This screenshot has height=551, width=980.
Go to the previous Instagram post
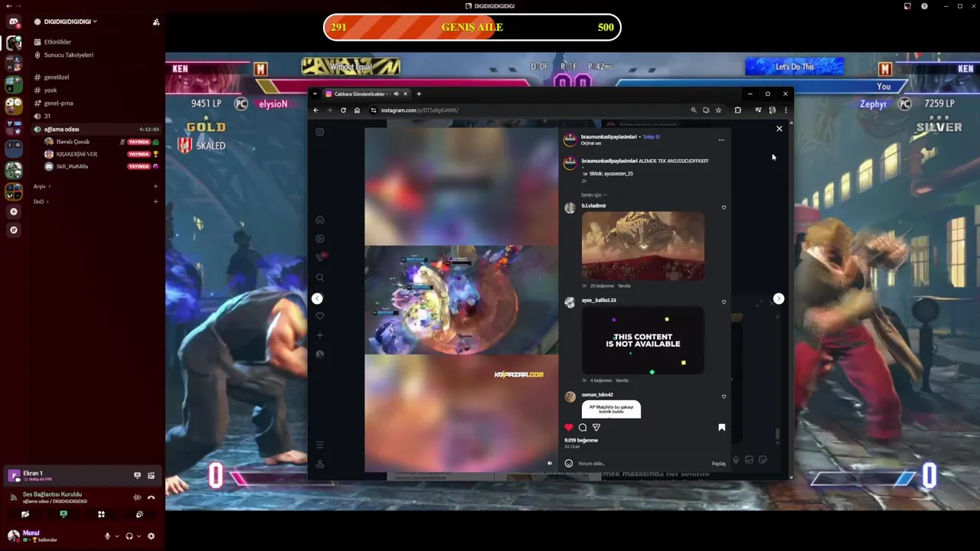click(x=317, y=298)
